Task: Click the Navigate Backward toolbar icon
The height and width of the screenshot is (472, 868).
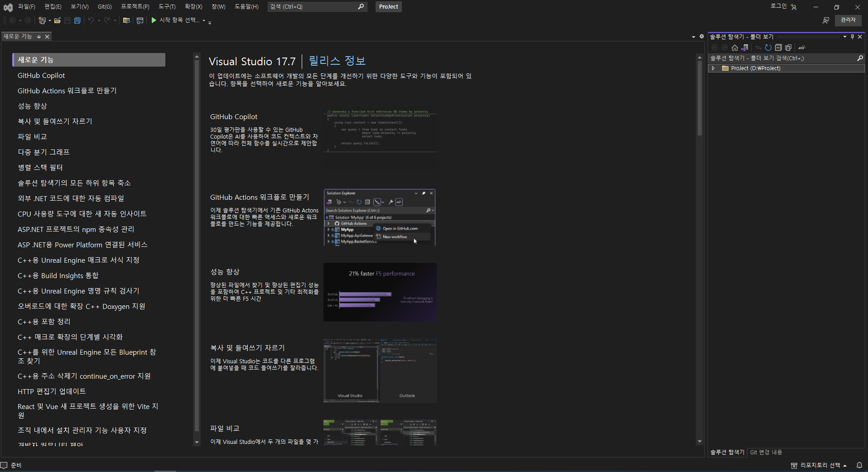Action: click(x=13, y=20)
